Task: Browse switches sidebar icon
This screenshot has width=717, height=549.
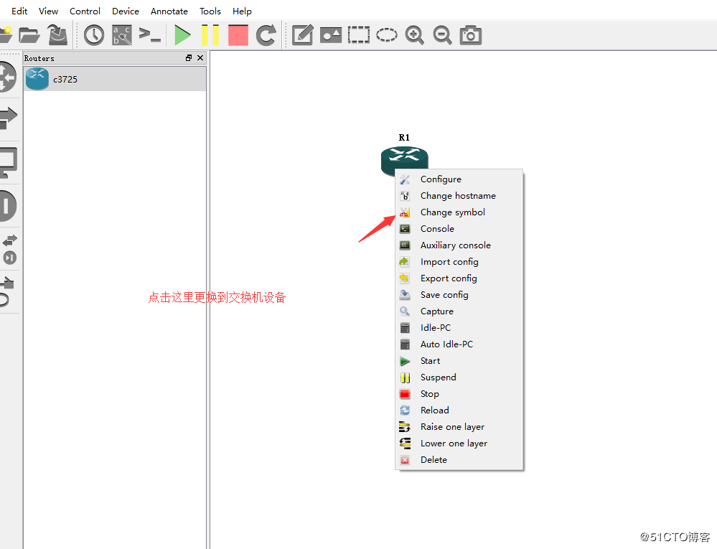Action: pyautogui.click(x=8, y=118)
